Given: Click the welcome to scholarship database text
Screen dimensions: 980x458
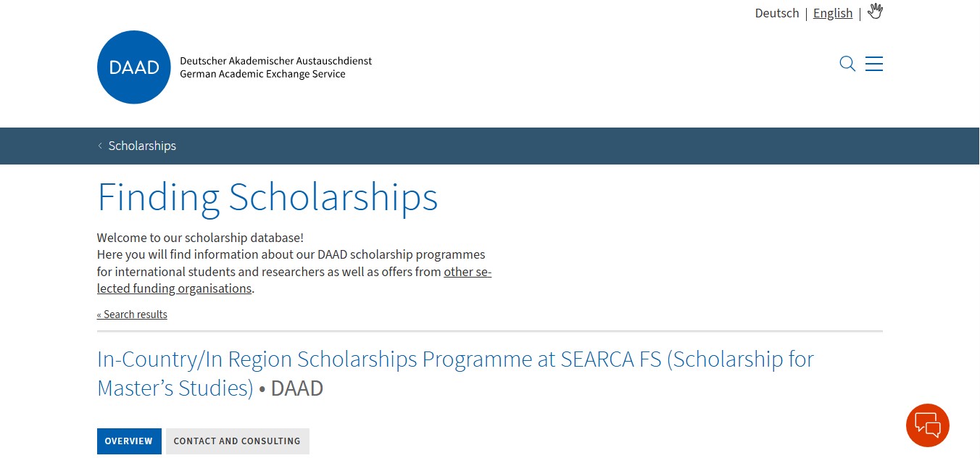Looking at the screenshot, I should (200, 238).
